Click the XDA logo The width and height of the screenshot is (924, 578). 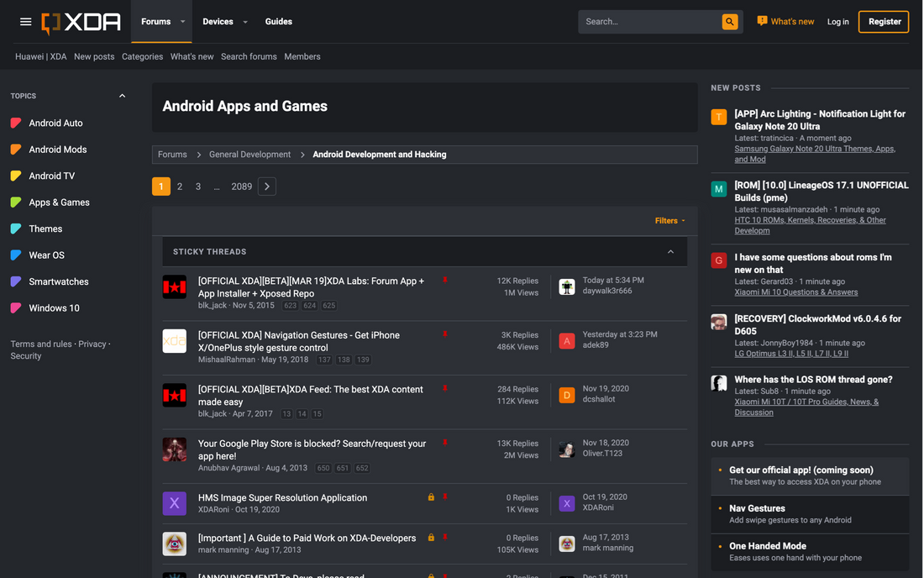point(81,22)
